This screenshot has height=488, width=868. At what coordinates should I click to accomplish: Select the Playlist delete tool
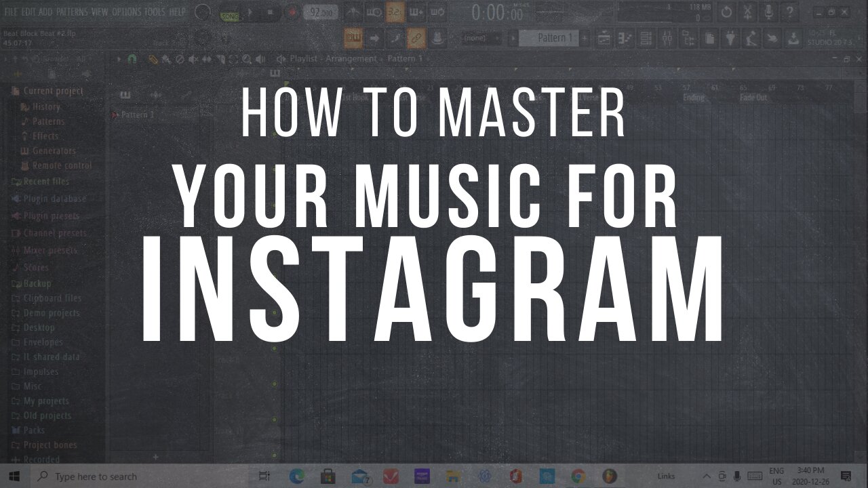[180, 59]
